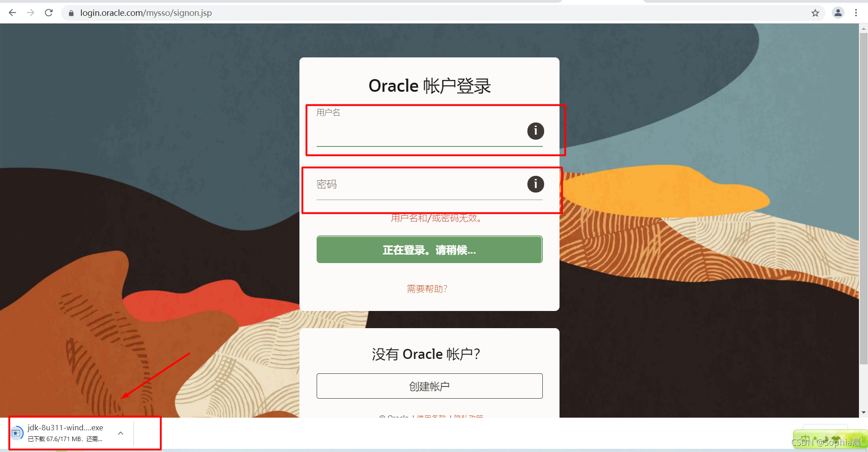Screen dimensions: 868x452
Task: Show info for the username field
Action: pyautogui.click(x=536, y=131)
